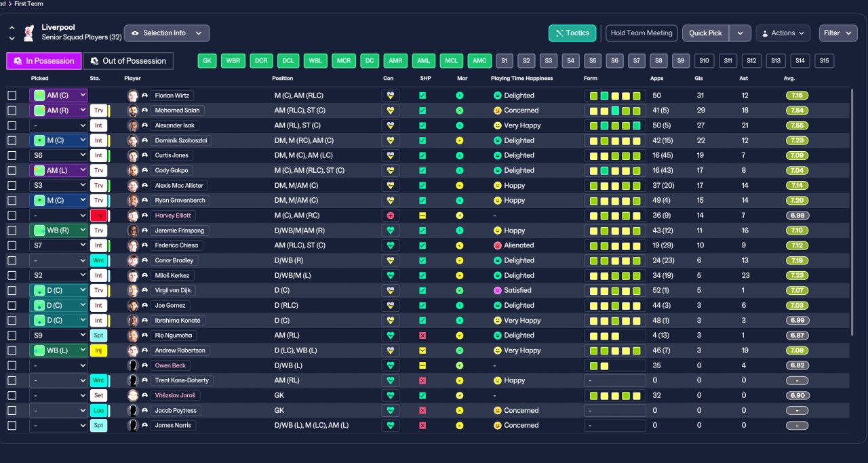Open Florian Wirtz's face portrait
Image resolution: width=868 pixels, height=463 pixels.
coord(133,96)
